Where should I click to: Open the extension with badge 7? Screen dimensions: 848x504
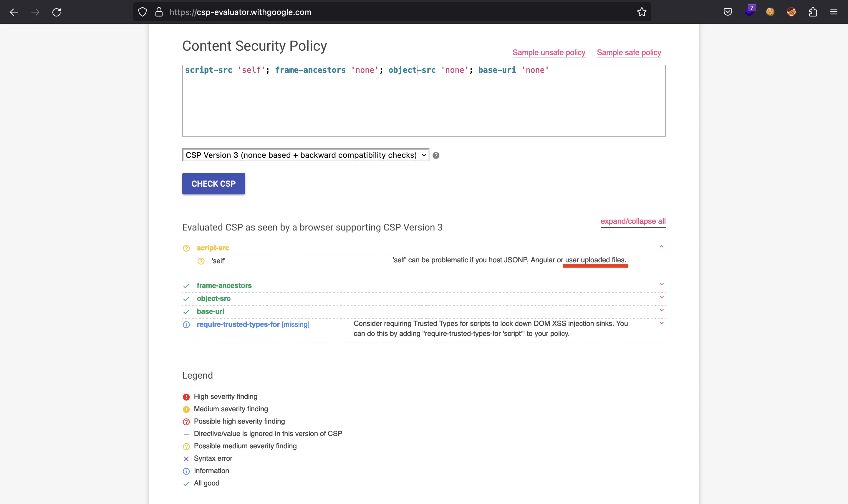pos(750,11)
